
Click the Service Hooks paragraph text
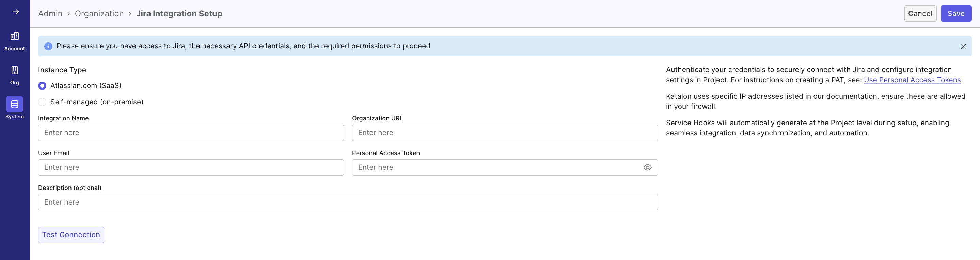pyautogui.click(x=807, y=128)
